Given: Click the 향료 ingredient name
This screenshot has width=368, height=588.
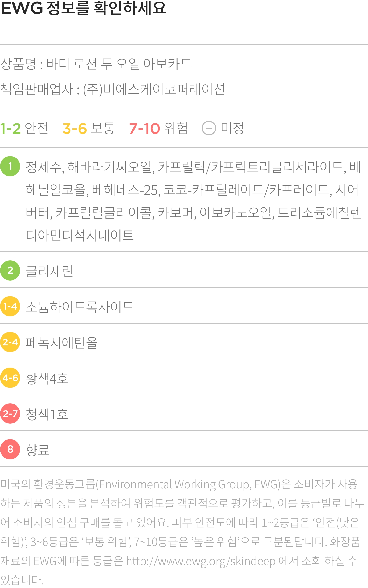Looking at the screenshot, I should pyautogui.click(x=38, y=450).
